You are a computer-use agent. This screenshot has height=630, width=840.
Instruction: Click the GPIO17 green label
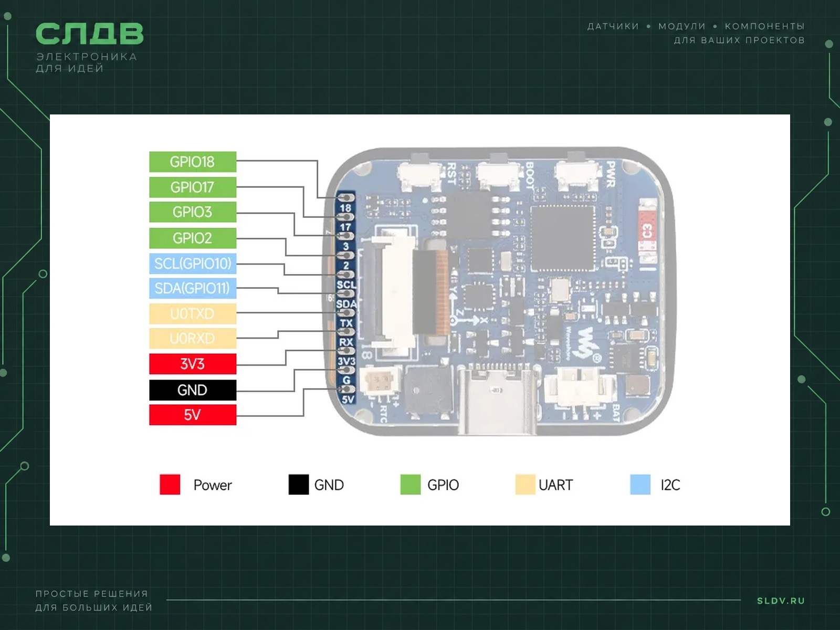click(193, 187)
